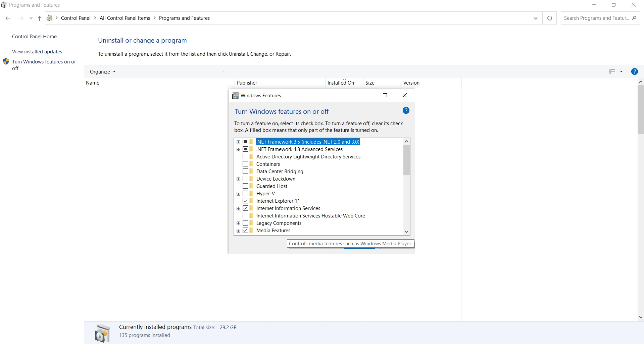Click the shield icon beside Turn Windows features

coord(6,61)
